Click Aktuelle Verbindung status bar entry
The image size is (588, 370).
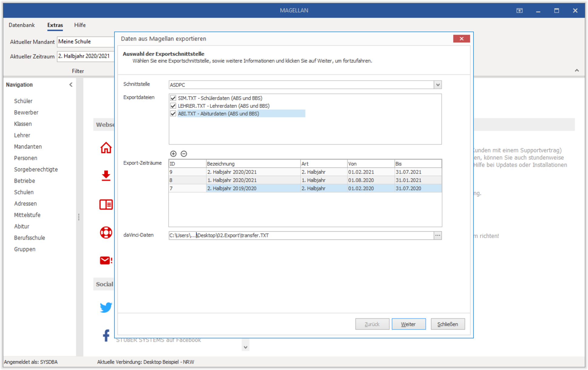pyautogui.click(x=146, y=362)
